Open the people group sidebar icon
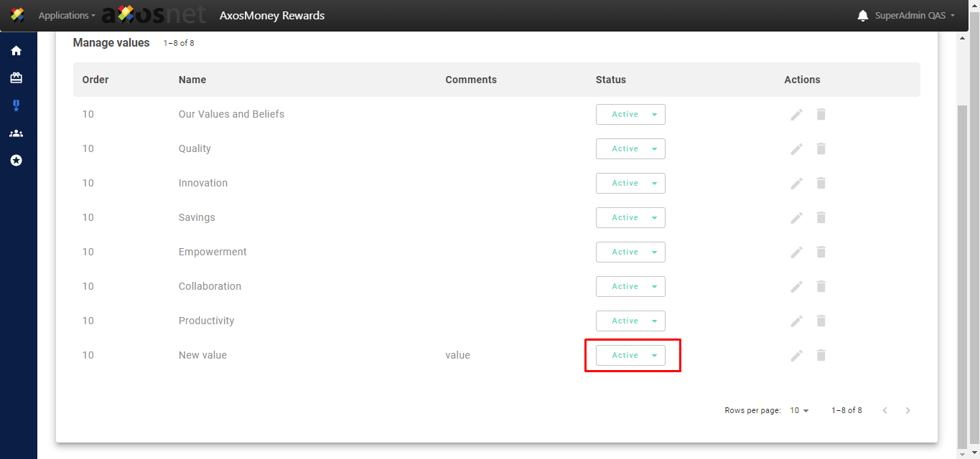 pyautogui.click(x=16, y=133)
